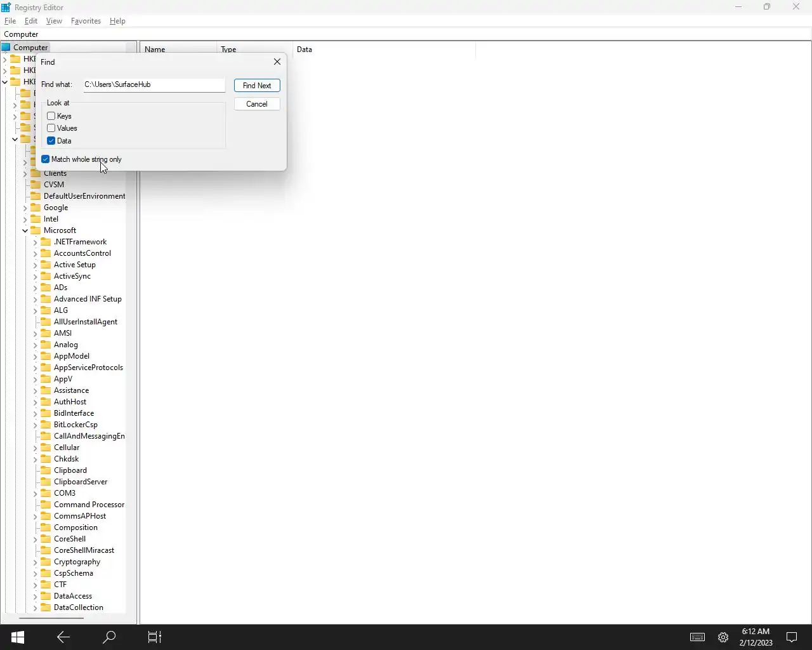Select the Cellular key
Viewport: 812px width, 650px height.
click(67, 448)
